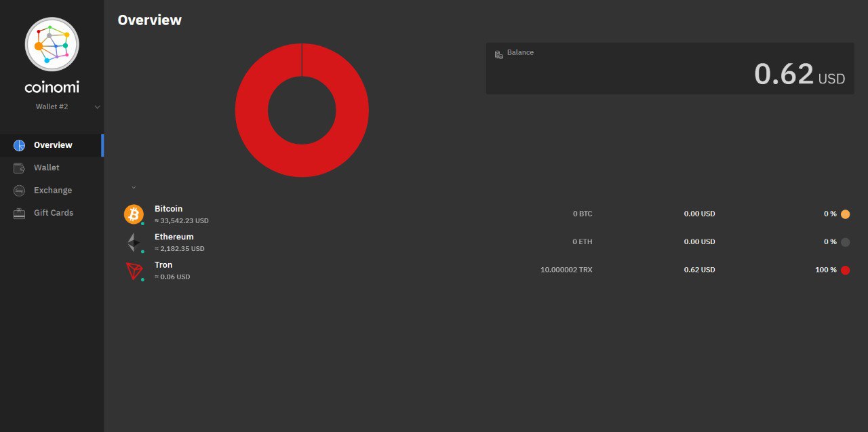868x432 pixels.
Task: Click the 0 BTC amount
Action: pyautogui.click(x=583, y=214)
